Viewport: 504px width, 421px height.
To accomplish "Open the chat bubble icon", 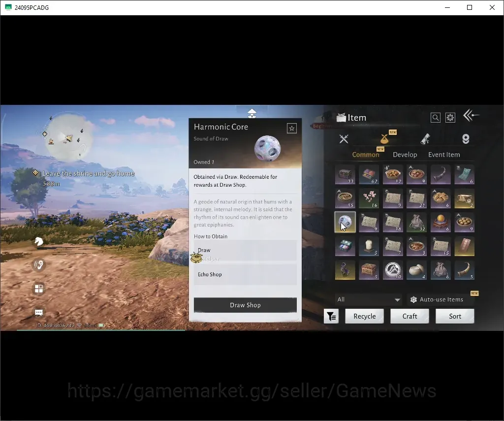I will (x=39, y=312).
